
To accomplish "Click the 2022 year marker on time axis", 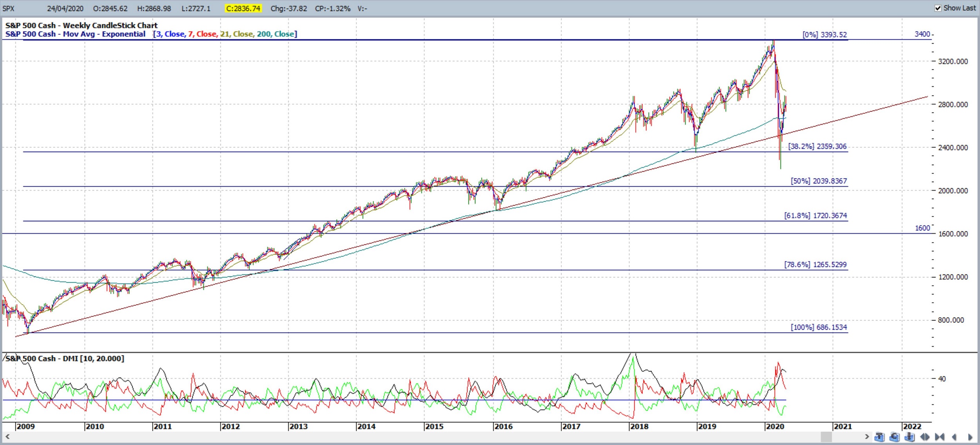I will point(912,427).
